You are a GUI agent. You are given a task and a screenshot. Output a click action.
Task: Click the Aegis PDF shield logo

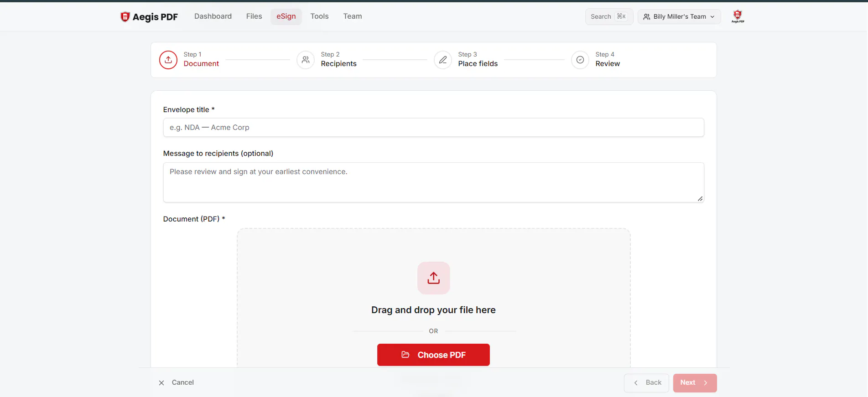(x=125, y=17)
